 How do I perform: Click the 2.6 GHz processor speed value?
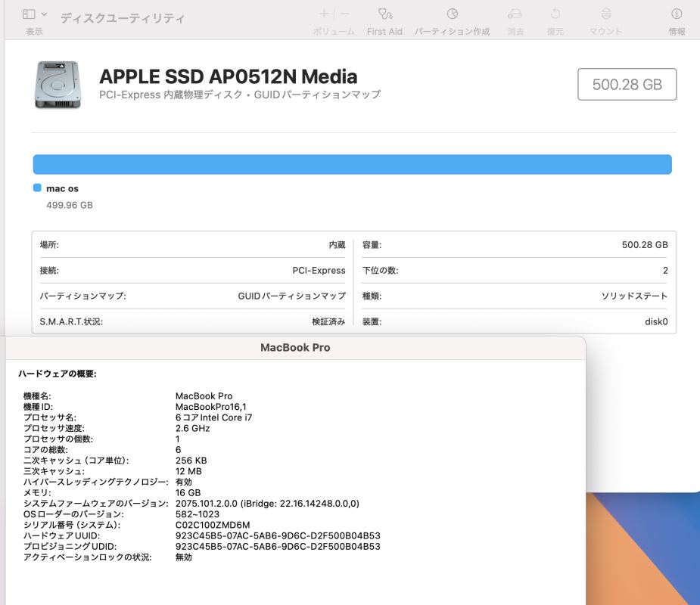(x=192, y=428)
